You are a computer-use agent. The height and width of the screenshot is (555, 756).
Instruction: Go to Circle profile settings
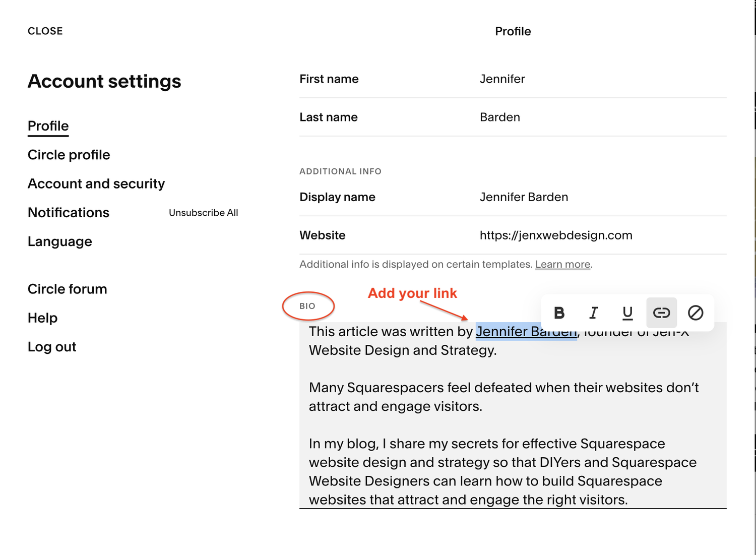(x=69, y=155)
